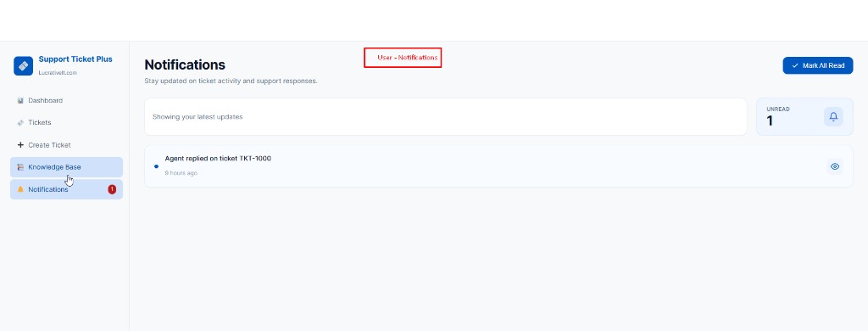This screenshot has height=331, width=868.
Task: Click the Mark All Read button
Action: 818,65
